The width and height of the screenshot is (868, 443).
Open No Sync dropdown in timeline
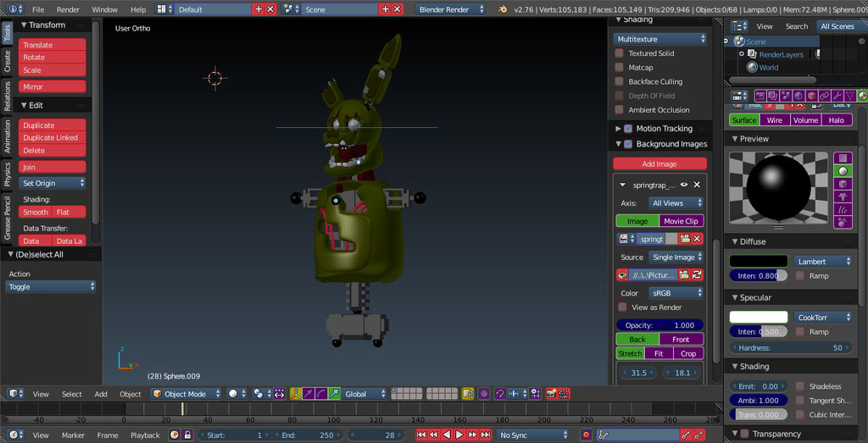[532, 435]
